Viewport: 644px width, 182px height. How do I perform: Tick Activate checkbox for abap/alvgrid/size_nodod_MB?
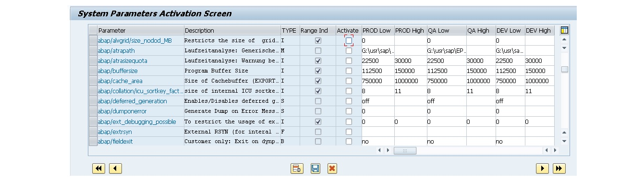pyautogui.click(x=349, y=41)
